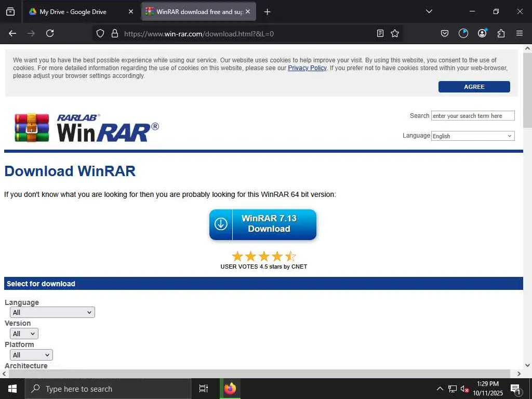Open the taskbar clock and date
Image resolution: width=532 pixels, height=399 pixels.
tap(488, 389)
